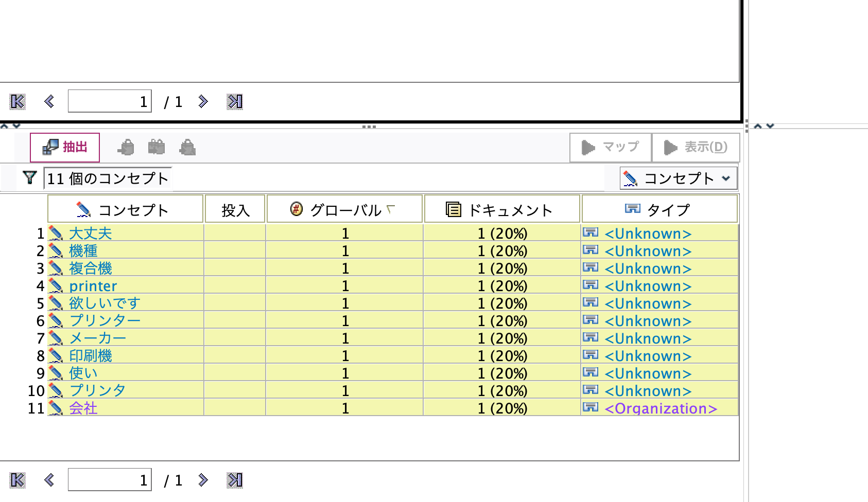868x502 pixels.
Task: Click the document icon in the ドキュメント header
Action: tap(453, 208)
